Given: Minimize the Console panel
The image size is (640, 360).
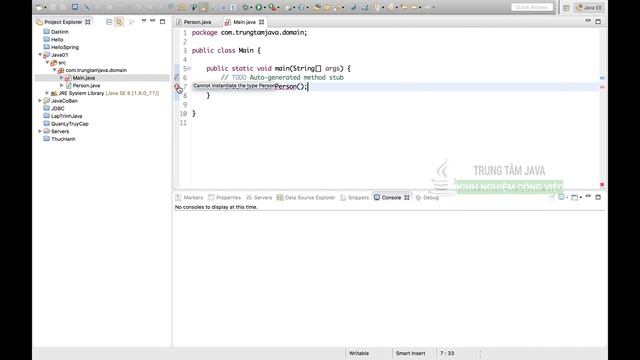Looking at the screenshot, I should click(x=588, y=196).
